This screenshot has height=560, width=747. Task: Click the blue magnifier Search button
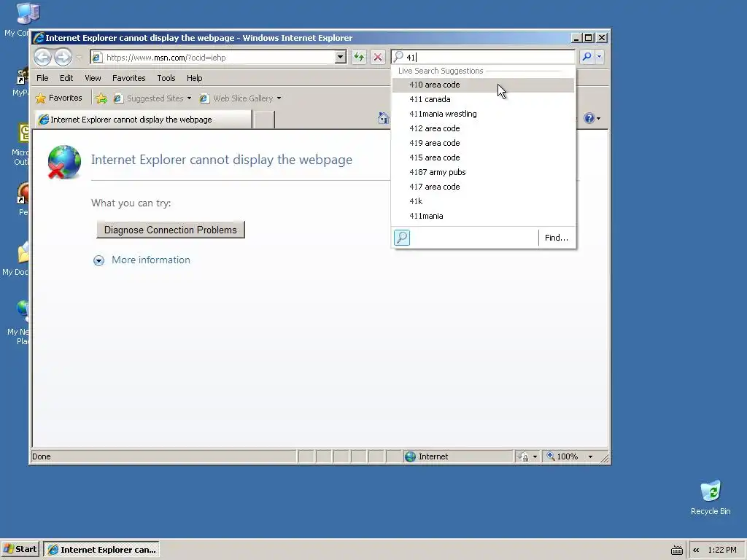coord(587,57)
